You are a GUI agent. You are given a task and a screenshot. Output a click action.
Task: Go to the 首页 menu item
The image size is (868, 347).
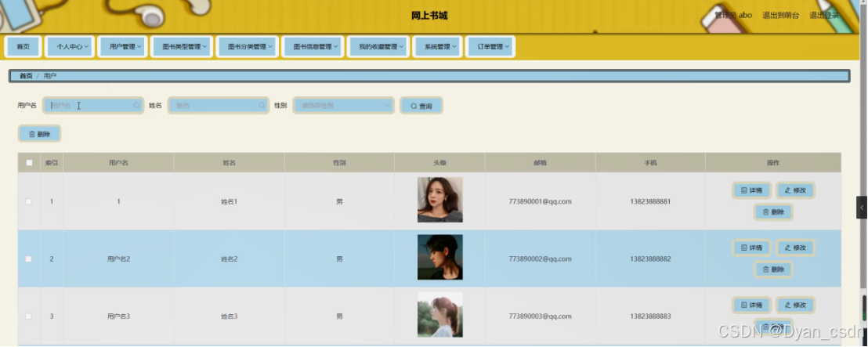coord(24,47)
